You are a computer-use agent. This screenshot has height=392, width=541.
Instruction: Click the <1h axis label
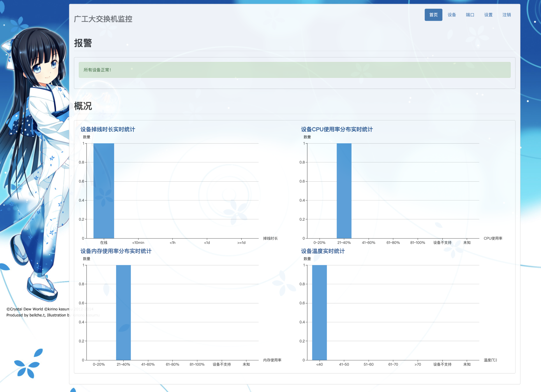tap(173, 243)
